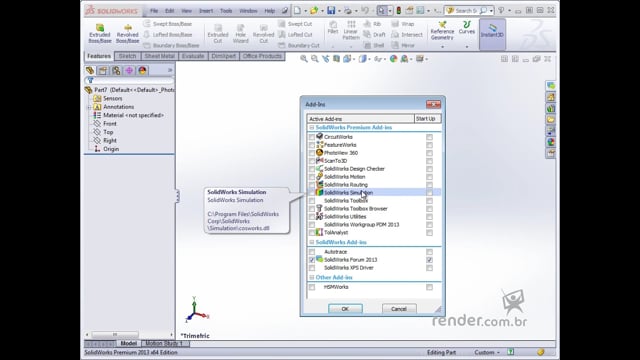Enable the ScanTo3D active add-in checkbox
Image resolution: width=640 pixels, height=360 pixels.
(312, 161)
